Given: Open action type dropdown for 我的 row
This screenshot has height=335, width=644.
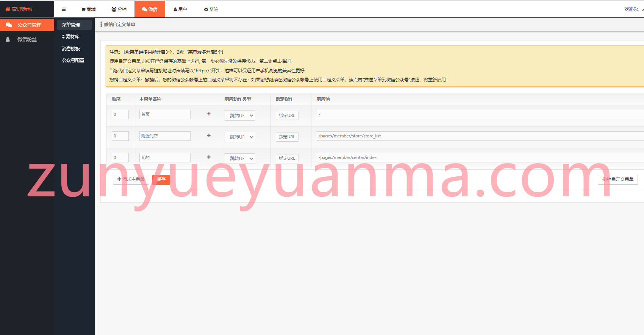Looking at the screenshot, I should click(x=240, y=159).
